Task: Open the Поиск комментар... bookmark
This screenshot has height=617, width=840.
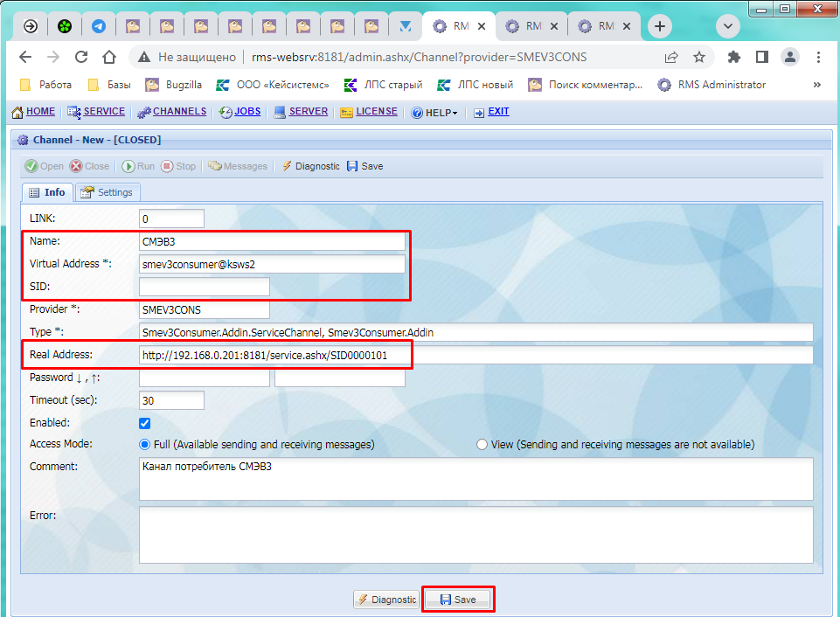Action: (x=585, y=85)
